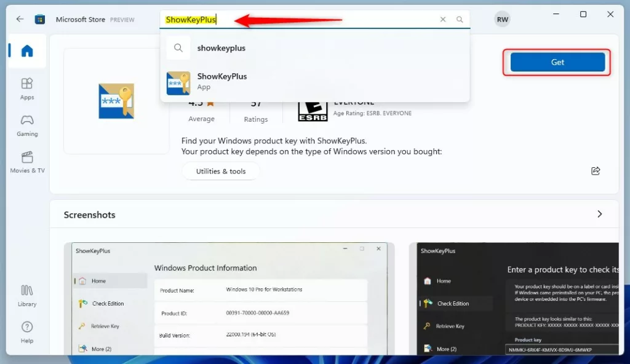
Task: Click the 'Ratings' count label
Action: coord(255,119)
